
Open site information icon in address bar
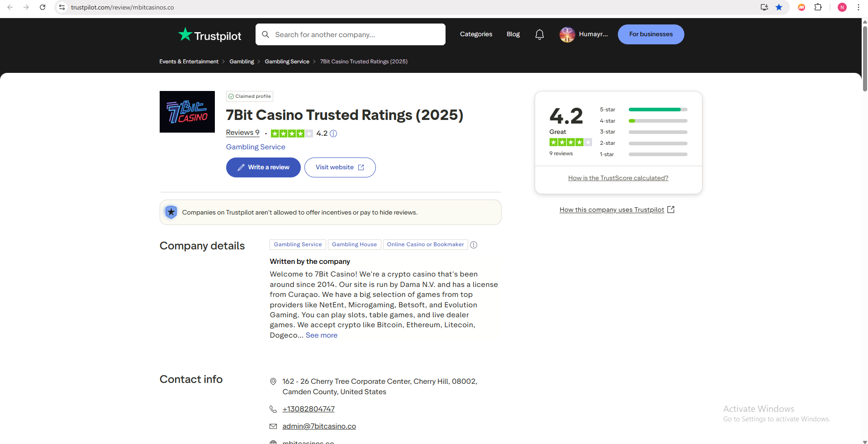tap(62, 7)
